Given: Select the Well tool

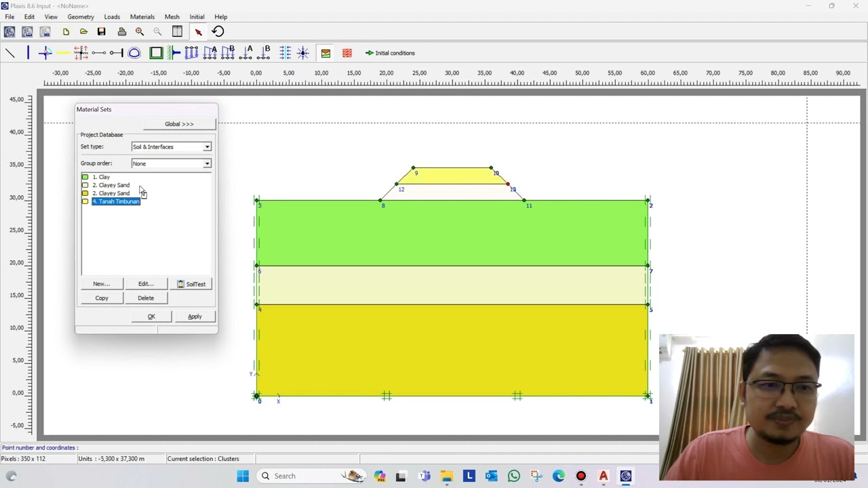Looking at the screenshot, I should (x=303, y=53).
